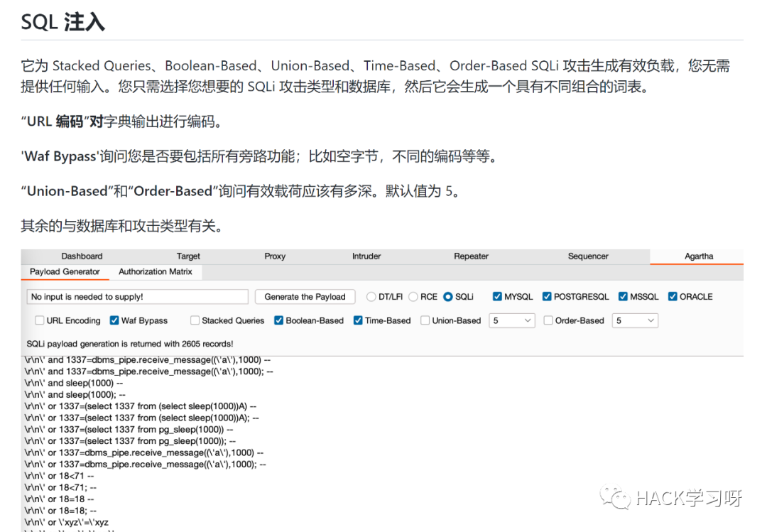Select payload 'or 18<71 --'
Screen dimensions: 767x532
[59, 476]
